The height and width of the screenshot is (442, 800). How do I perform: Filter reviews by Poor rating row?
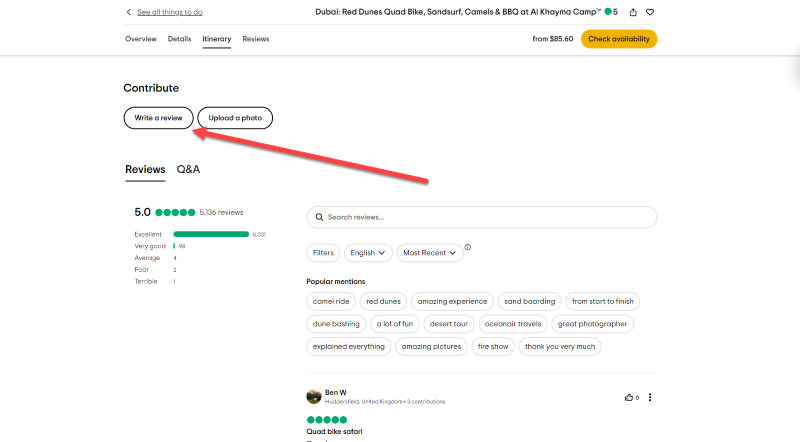pyautogui.click(x=154, y=269)
